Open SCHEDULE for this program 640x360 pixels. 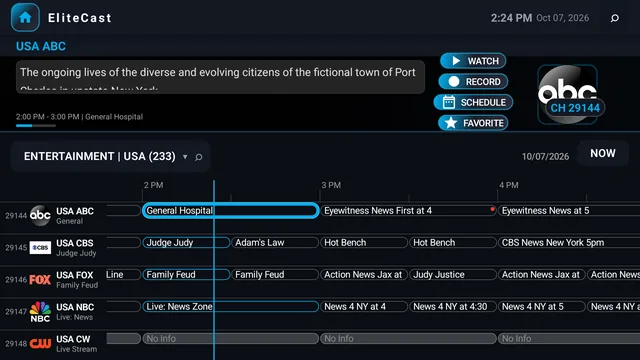473,102
